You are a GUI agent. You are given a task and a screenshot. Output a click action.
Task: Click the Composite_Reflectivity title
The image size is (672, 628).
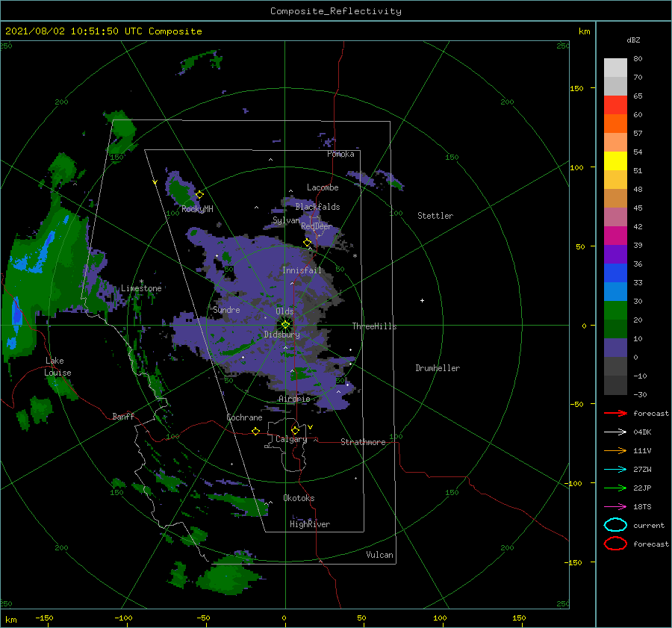[x=336, y=11]
